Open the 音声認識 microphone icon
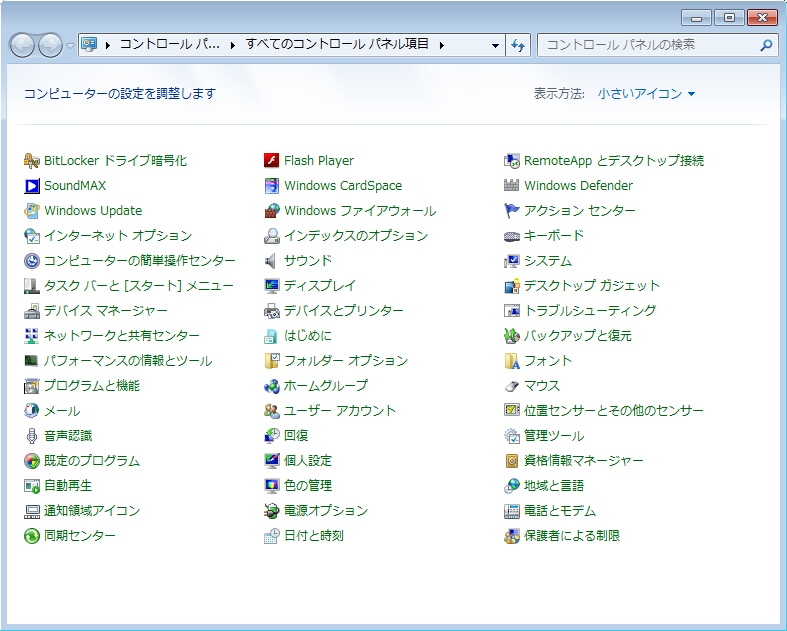This screenshot has height=631, width=787. (31, 436)
